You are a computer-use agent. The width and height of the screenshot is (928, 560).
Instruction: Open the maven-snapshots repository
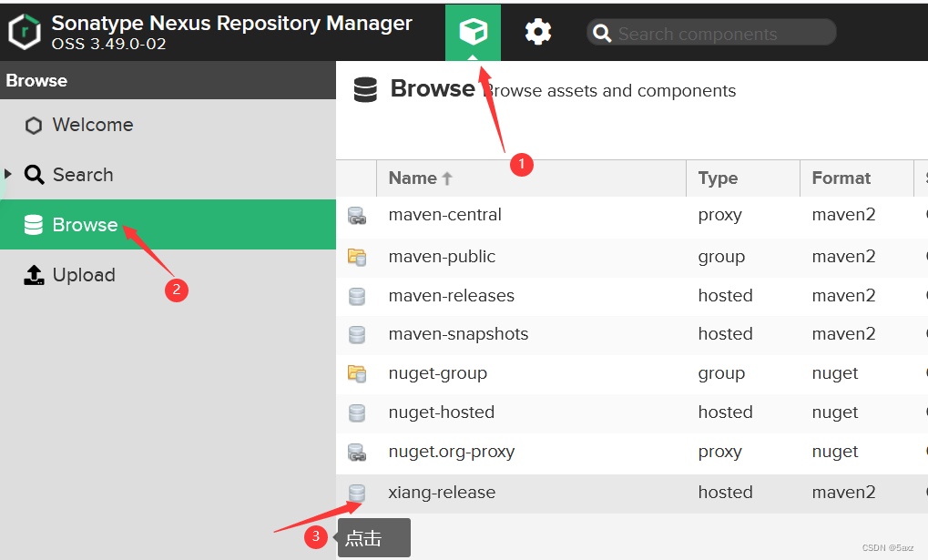459,334
